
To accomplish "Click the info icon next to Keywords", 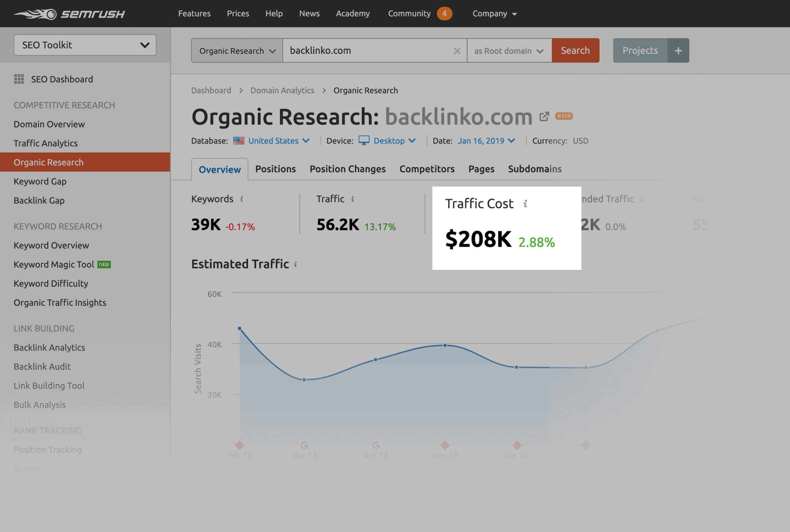I will [241, 199].
